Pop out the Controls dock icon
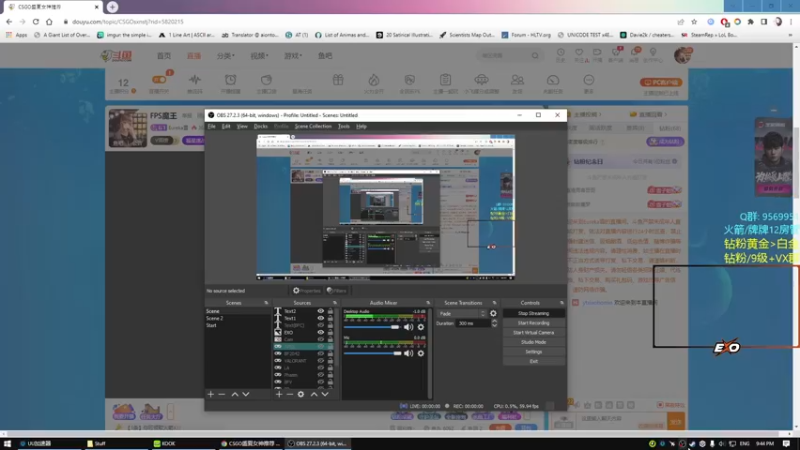 click(562, 303)
